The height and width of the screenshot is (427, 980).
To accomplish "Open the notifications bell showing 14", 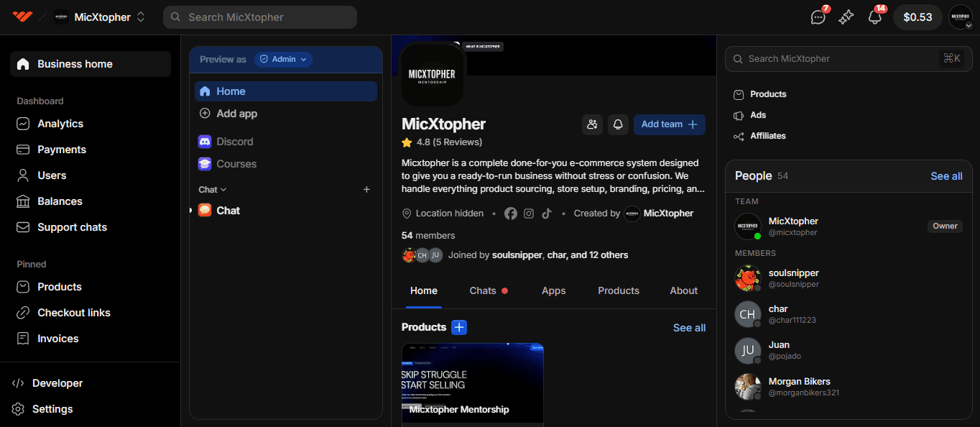I will click(x=875, y=17).
